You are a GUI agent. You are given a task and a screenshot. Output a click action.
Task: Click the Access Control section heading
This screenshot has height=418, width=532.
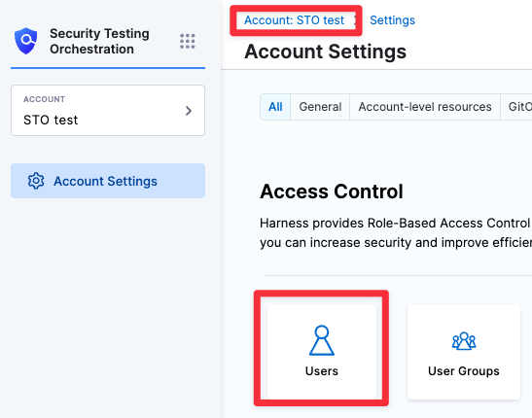tap(332, 192)
